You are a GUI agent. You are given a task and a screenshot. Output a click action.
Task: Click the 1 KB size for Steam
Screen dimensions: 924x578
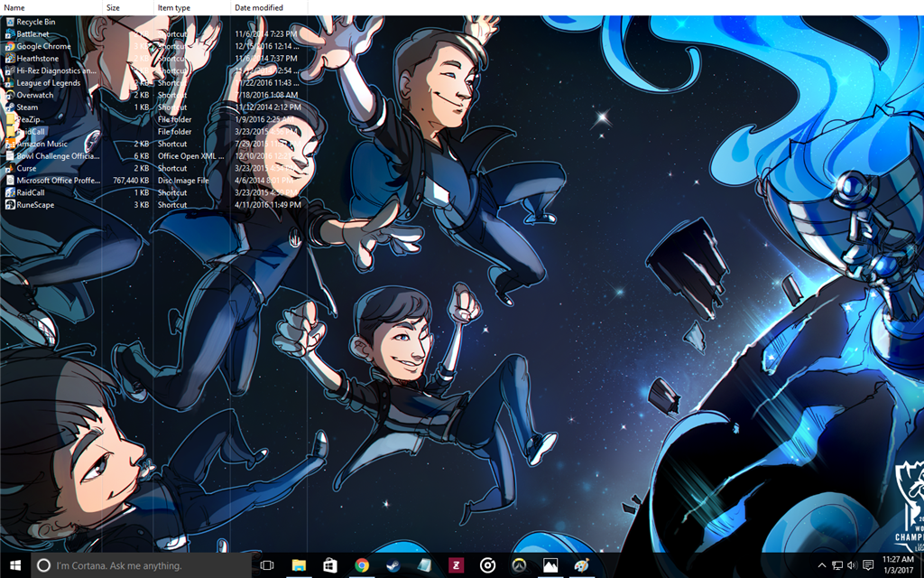pyautogui.click(x=142, y=107)
